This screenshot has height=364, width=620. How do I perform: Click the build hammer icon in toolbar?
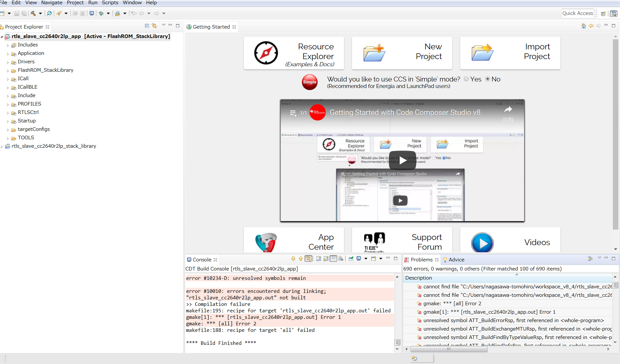coord(33,13)
